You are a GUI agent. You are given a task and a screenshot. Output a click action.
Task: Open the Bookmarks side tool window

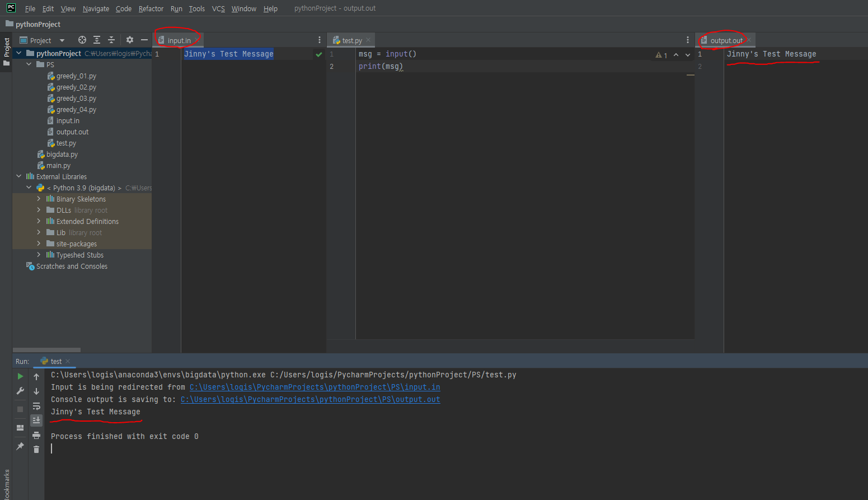(x=6, y=484)
